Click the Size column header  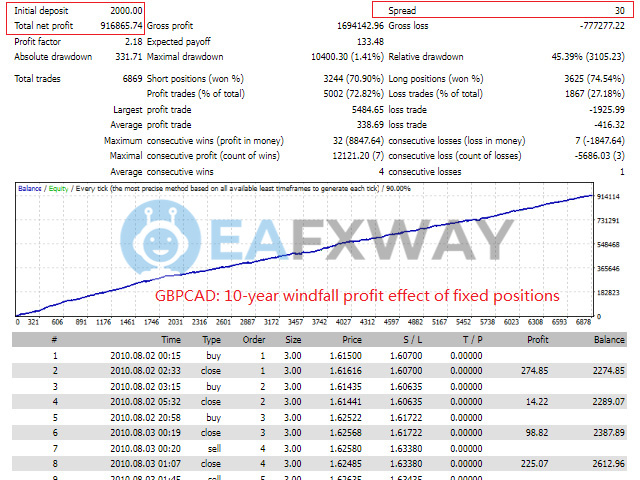tap(293, 340)
